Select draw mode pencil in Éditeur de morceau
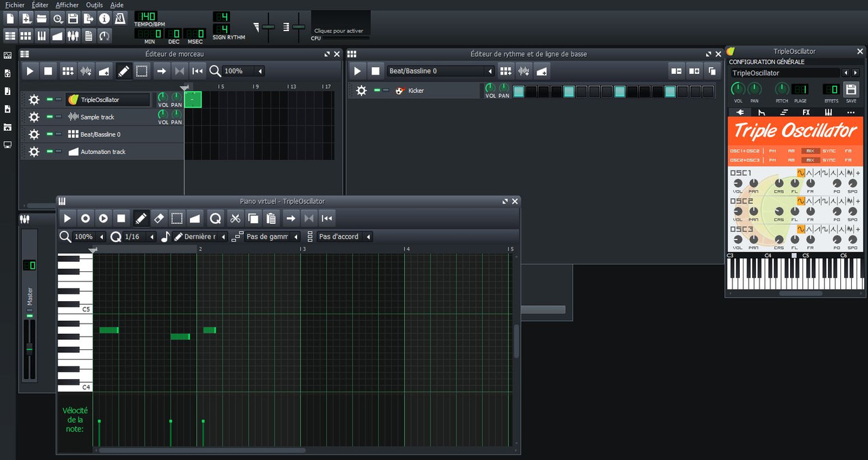 pyautogui.click(x=123, y=71)
